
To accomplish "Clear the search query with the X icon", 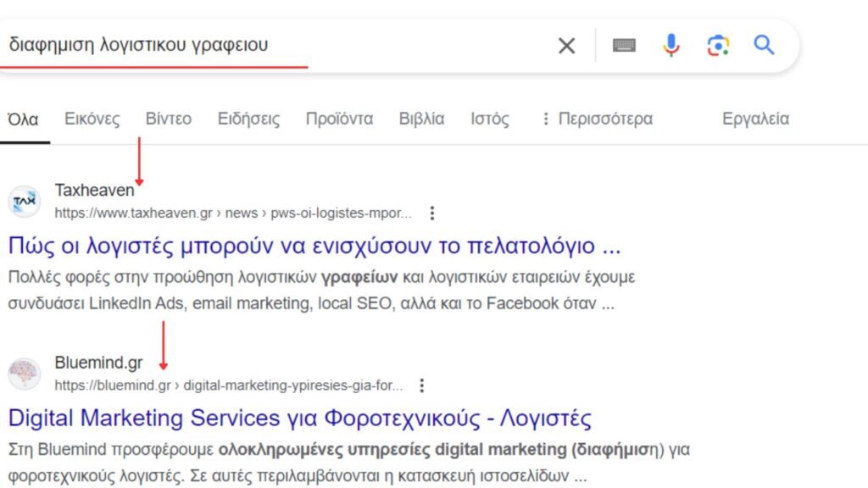I will click(x=566, y=46).
